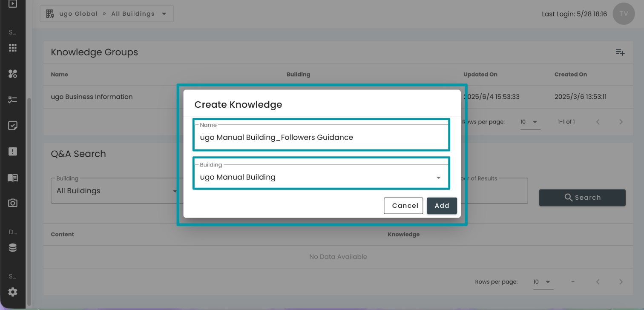Open the four-circles icon in sidebar
Image resolution: width=644 pixels, height=310 pixels.
click(x=13, y=74)
